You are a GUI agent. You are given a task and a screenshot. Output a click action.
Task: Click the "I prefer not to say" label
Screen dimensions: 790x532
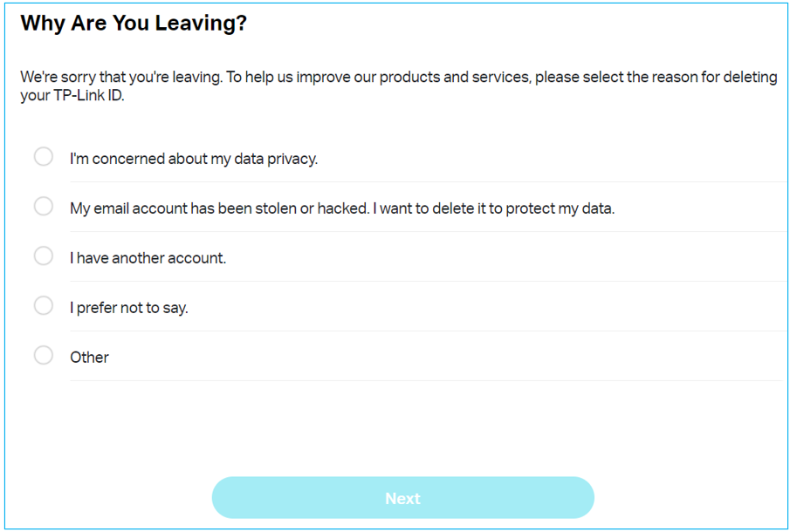click(x=127, y=307)
